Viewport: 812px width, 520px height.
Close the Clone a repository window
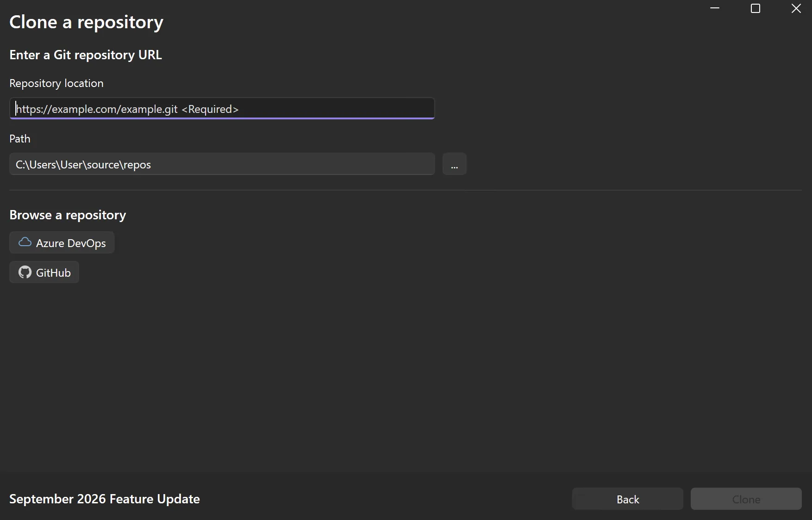[x=796, y=8]
